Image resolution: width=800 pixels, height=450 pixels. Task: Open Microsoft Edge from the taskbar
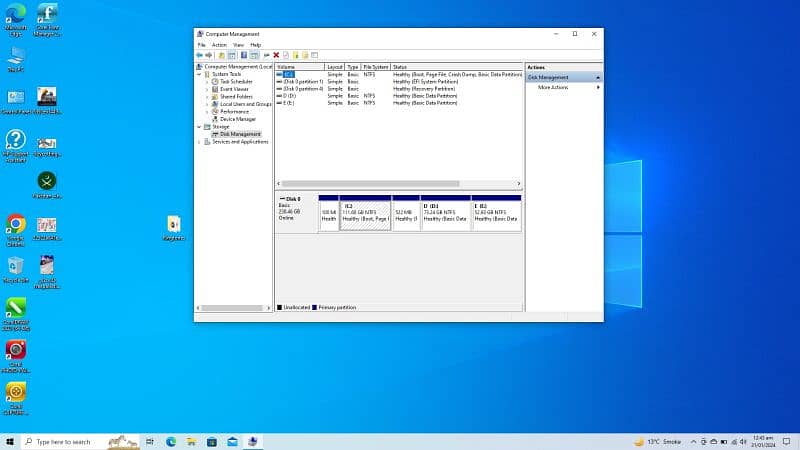170,441
